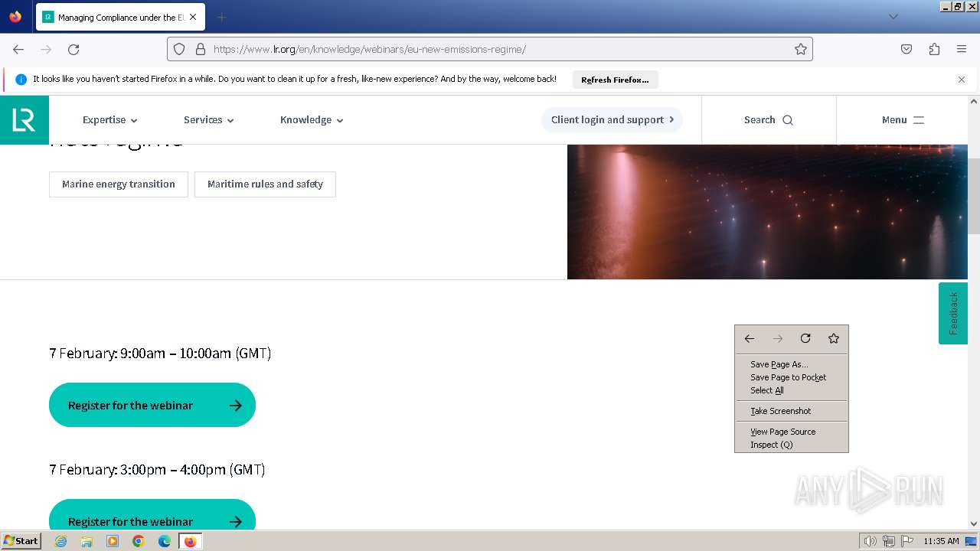Open Internet Explorer taskbar icon
Viewport: 980px width, 551px height.
(x=60, y=541)
